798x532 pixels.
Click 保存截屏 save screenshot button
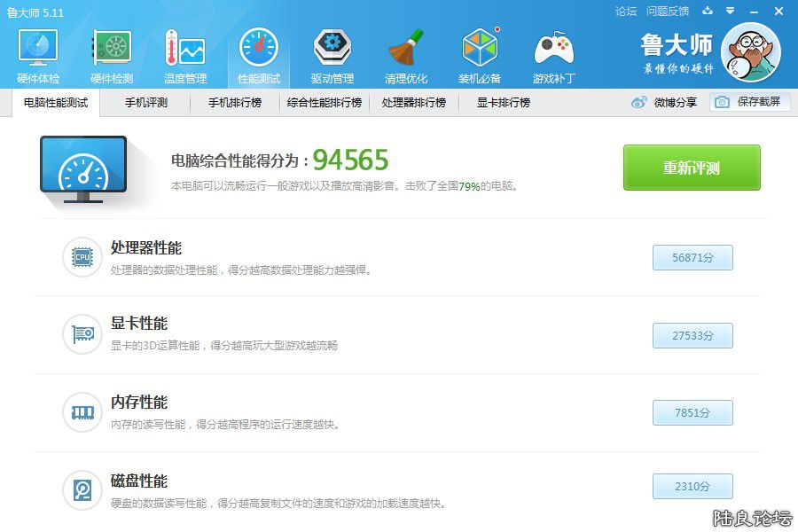[749, 102]
